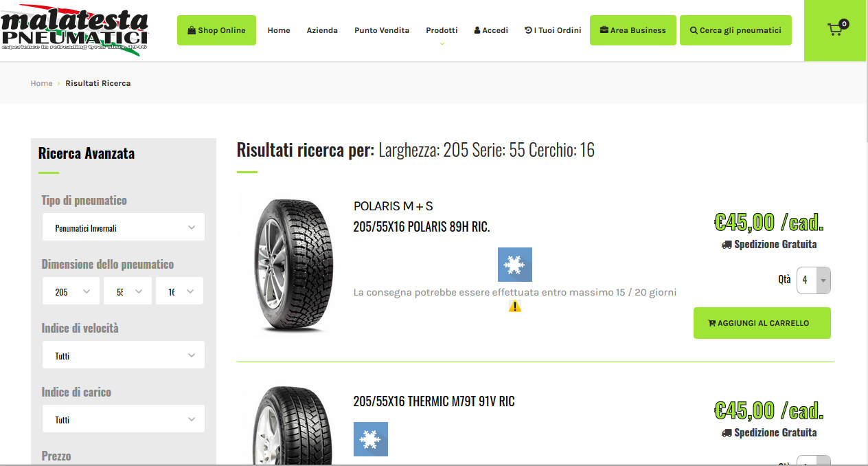The height and width of the screenshot is (466, 868).
Task: Click the delivery warning triangle icon
Action: click(515, 306)
